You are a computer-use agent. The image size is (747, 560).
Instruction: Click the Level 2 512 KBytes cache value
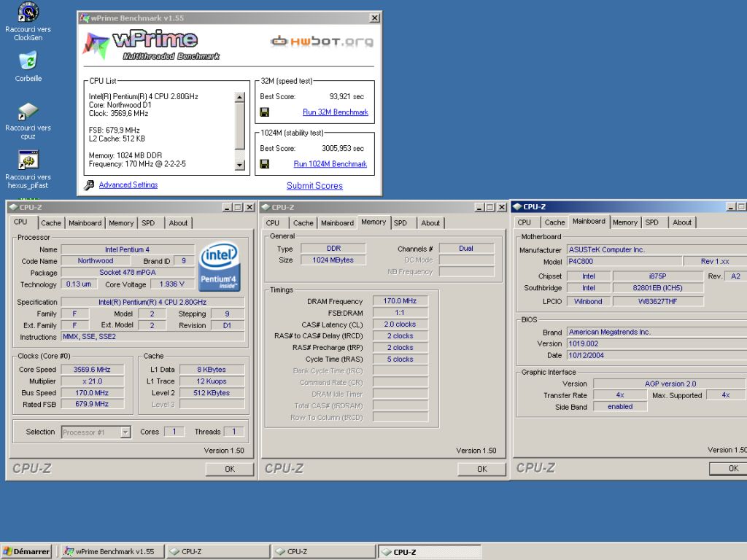pos(212,393)
